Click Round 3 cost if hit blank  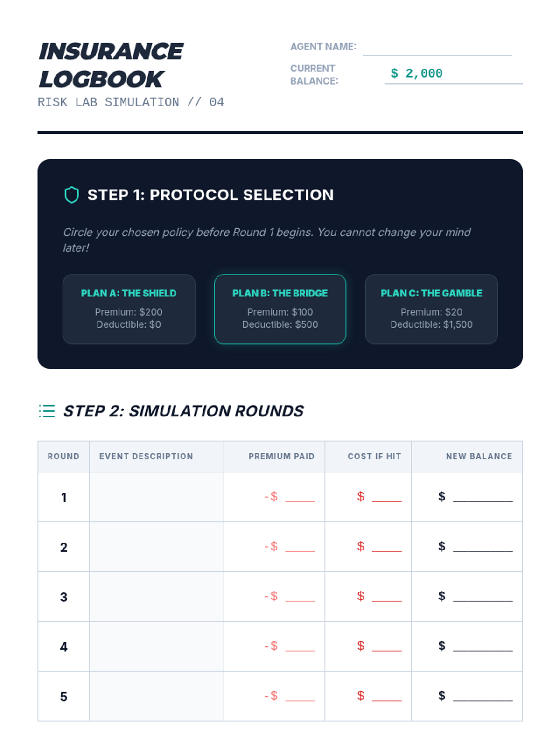point(387,597)
